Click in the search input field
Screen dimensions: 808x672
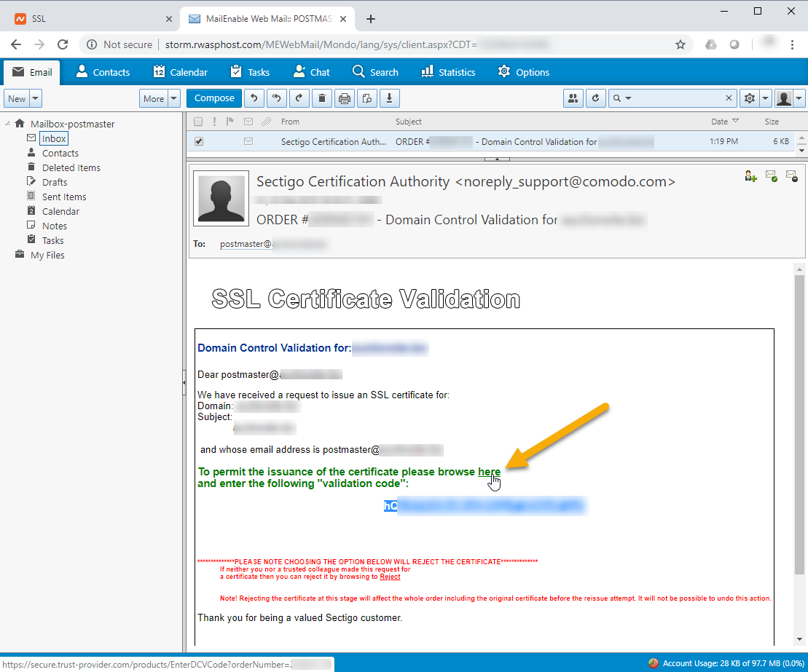coord(678,98)
